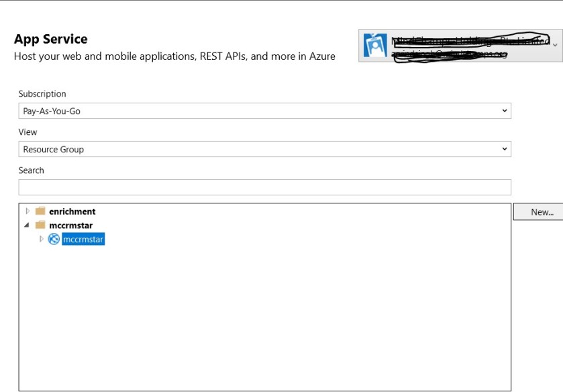
Task: Focus the Search input field
Action: point(264,187)
